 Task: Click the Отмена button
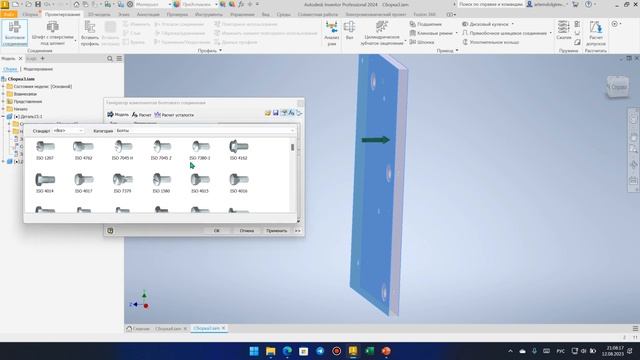247,231
